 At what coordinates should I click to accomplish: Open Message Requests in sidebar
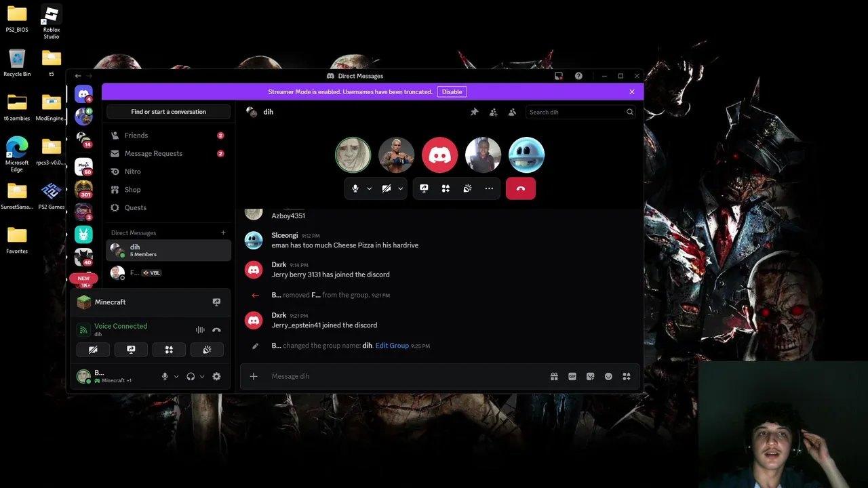point(169,153)
